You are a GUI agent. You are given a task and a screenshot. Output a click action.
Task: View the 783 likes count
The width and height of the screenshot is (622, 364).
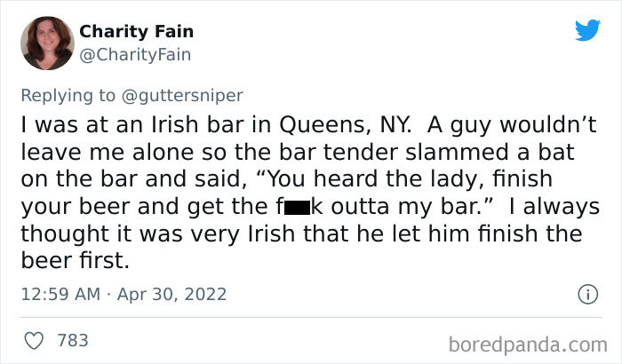pyautogui.click(x=71, y=340)
